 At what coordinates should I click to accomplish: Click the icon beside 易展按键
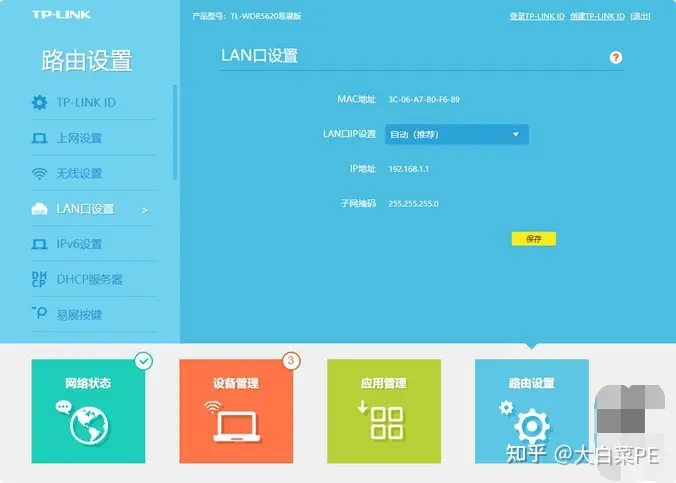click(x=39, y=313)
